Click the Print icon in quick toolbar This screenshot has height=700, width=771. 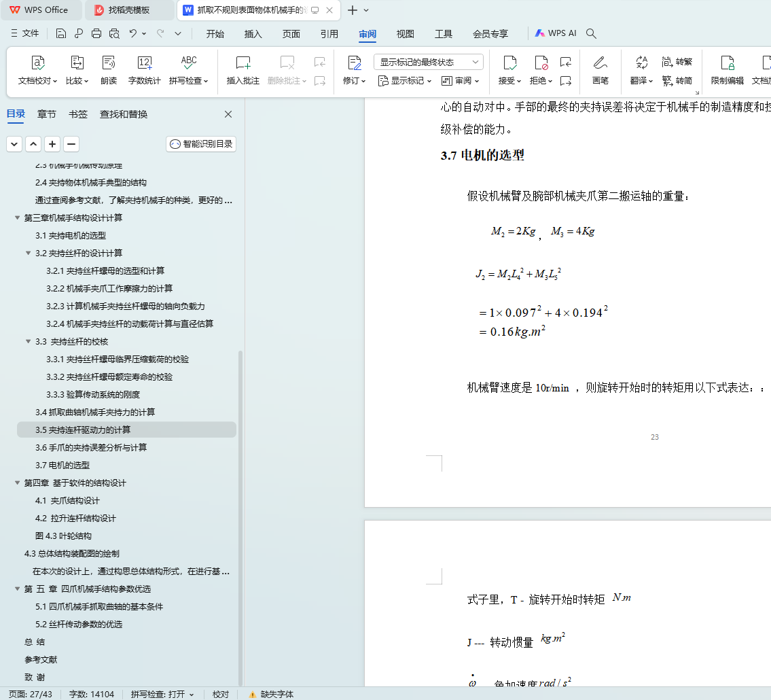pyautogui.click(x=96, y=33)
